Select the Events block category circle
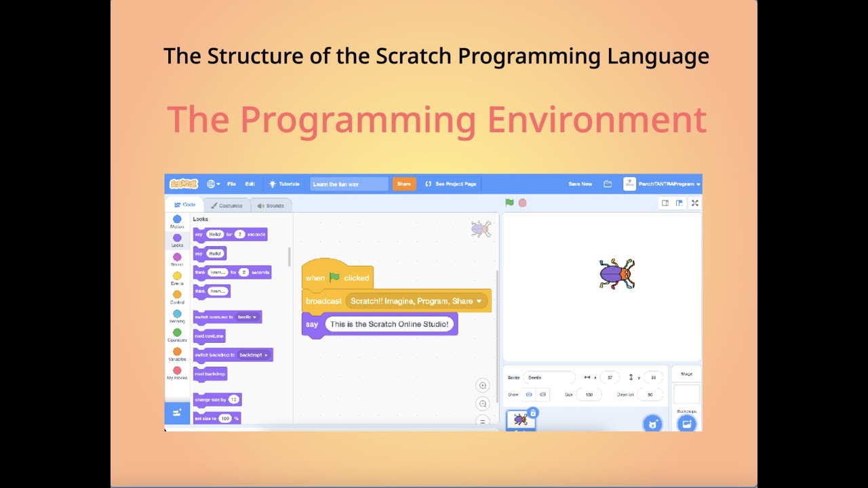Image resolution: width=868 pixels, height=488 pixels. (177, 276)
